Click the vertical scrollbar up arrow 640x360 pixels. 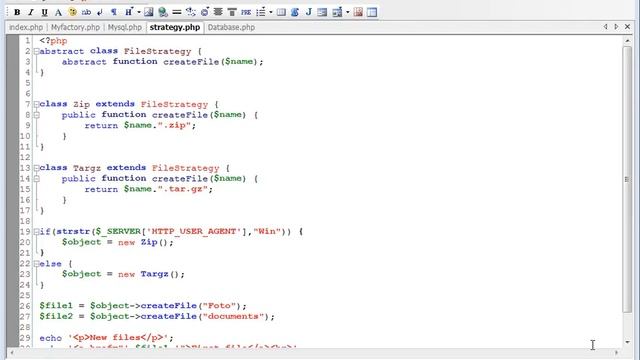(627, 41)
